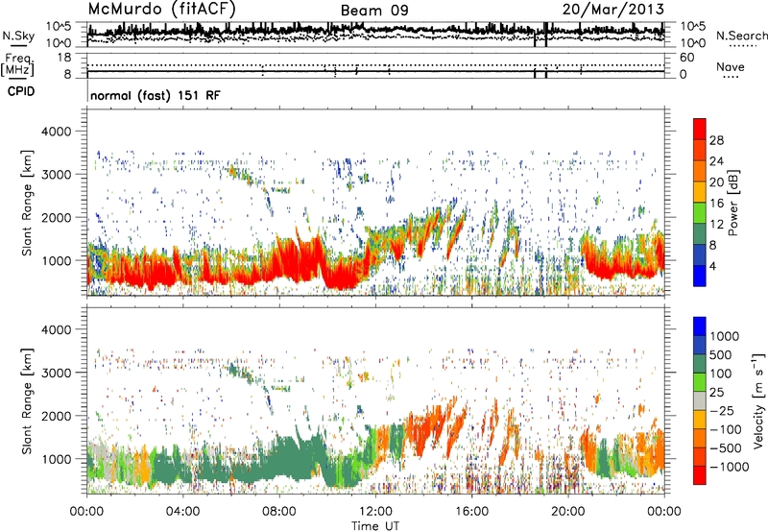Click the 60 tick on the Nave axis

click(x=686, y=58)
